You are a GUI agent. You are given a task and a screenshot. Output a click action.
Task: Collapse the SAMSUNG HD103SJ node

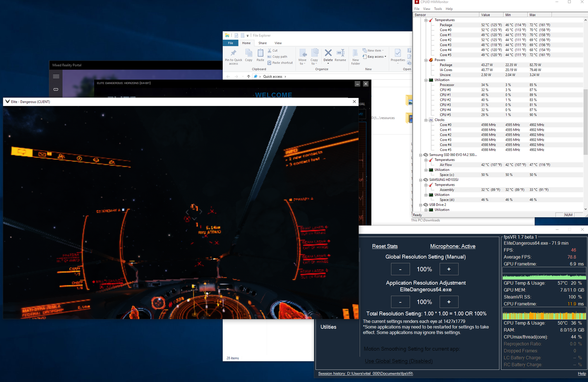[x=421, y=180]
